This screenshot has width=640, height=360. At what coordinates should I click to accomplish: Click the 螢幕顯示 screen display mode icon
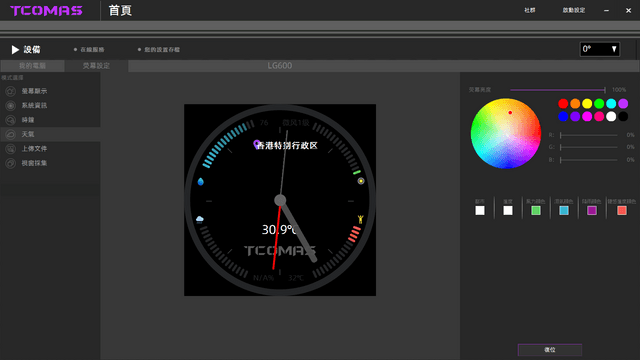point(11,91)
